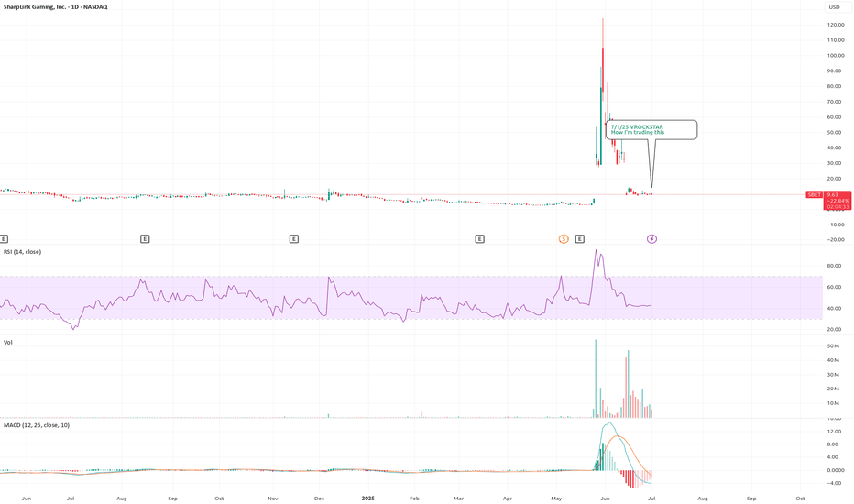Select the VROCKSTAR callout annotation
Image resolution: width=854 pixels, height=504 pixels.
(x=651, y=130)
